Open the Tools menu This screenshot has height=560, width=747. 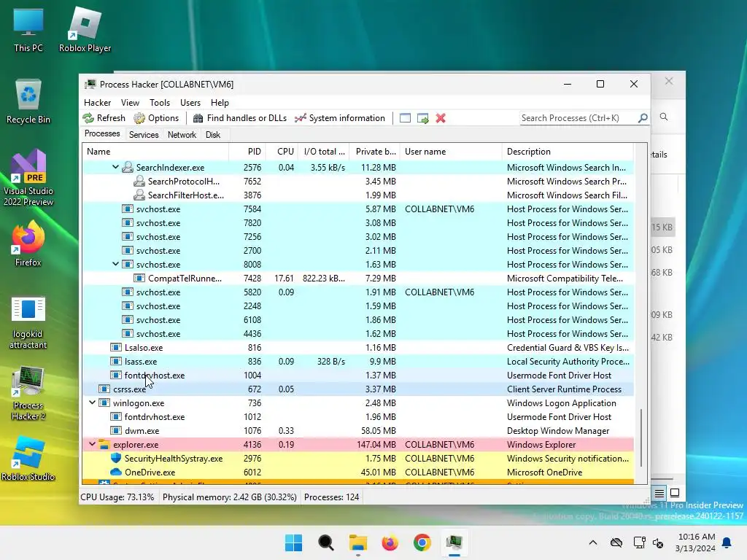pos(160,103)
